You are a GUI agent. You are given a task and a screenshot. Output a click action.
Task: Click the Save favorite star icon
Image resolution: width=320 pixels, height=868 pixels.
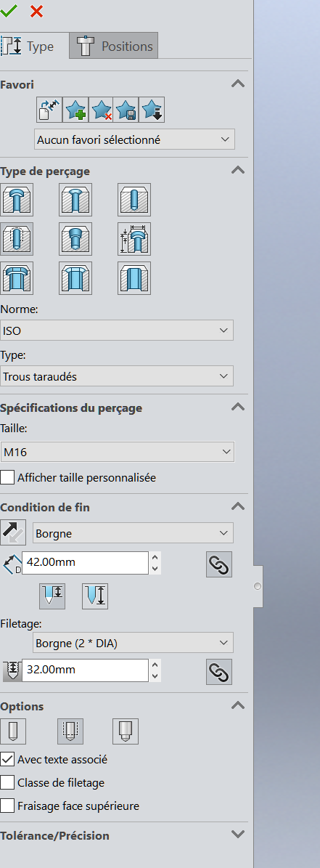(126, 110)
